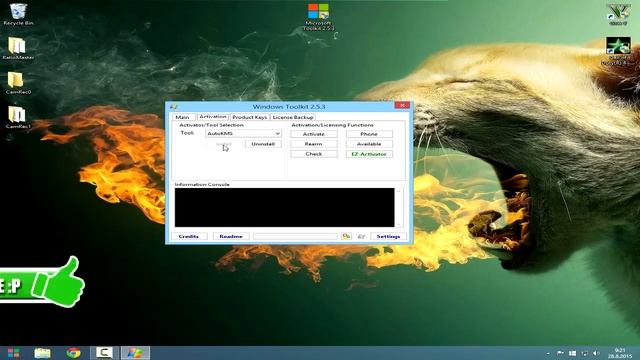Click inside the Information Console
Image resolution: width=640 pixels, height=360 pixels.
click(x=284, y=207)
